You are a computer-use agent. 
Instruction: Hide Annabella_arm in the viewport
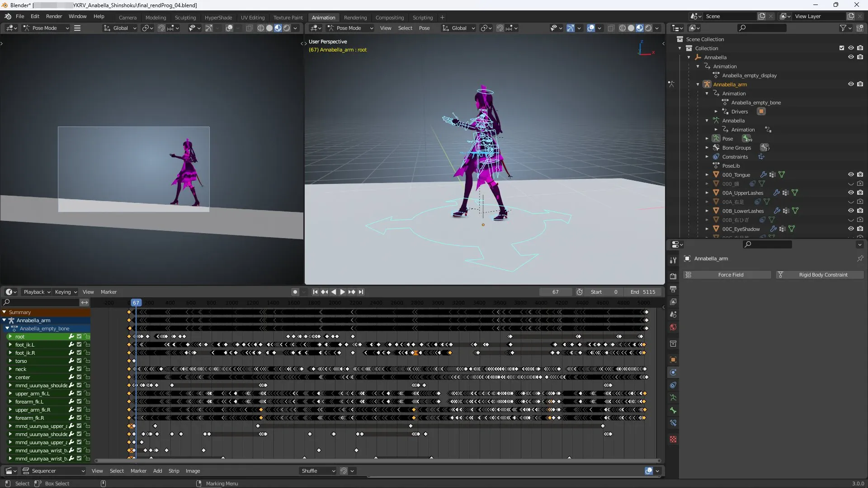(852, 84)
